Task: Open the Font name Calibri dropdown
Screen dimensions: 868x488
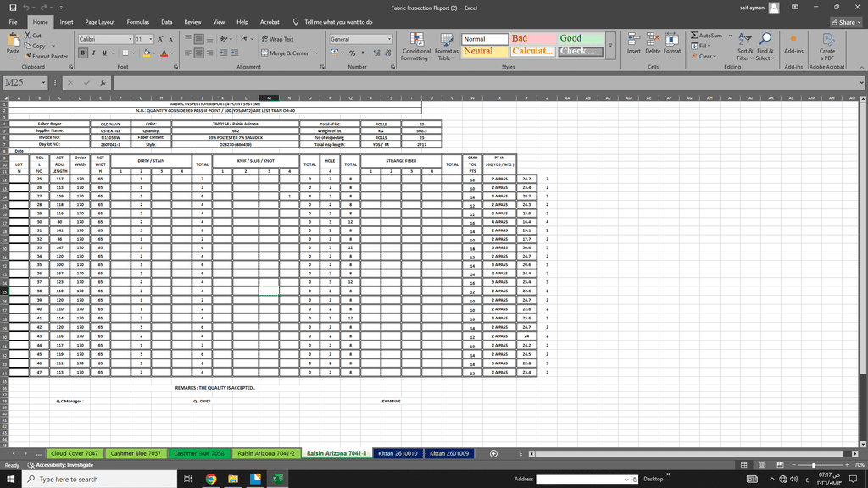Action: [x=131, y=39]
